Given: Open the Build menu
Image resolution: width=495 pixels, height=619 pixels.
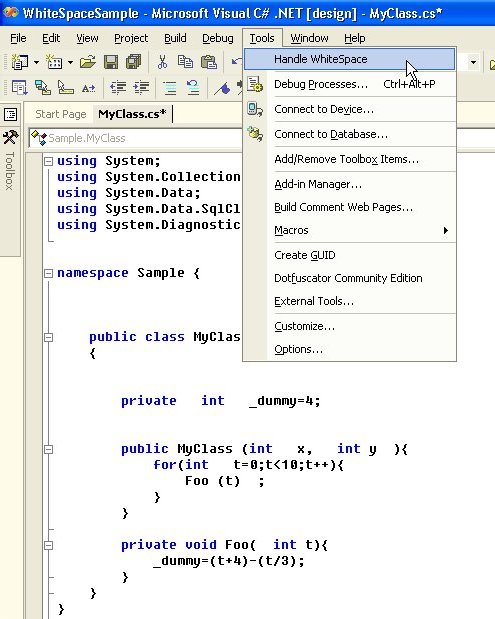Looking at the screenshot, I should click(x=175, y=38).
